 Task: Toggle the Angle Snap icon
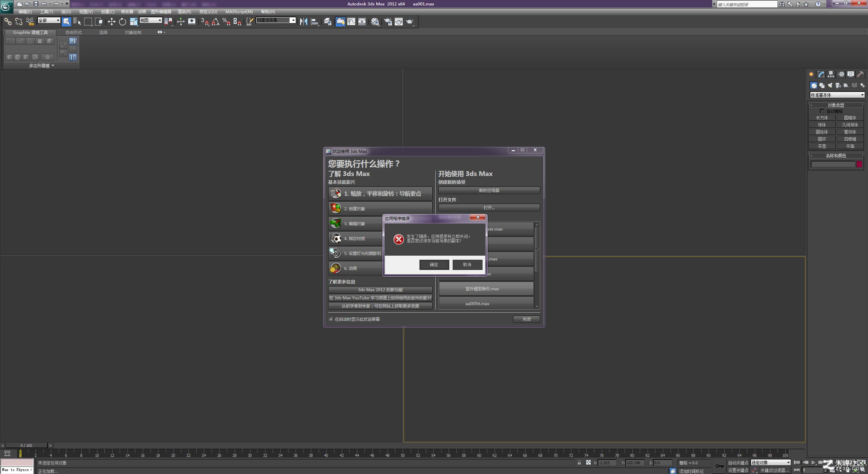215,22
